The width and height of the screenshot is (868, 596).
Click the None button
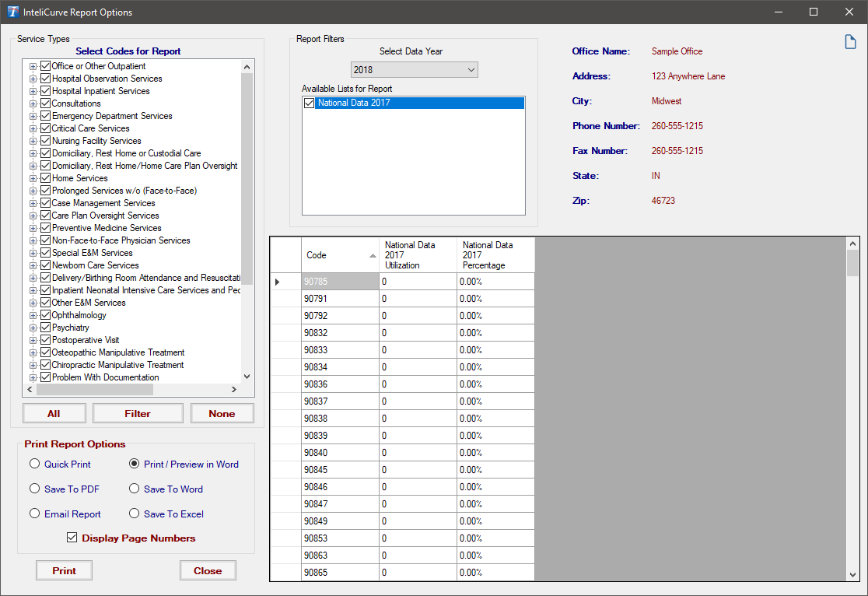pyautogui.click(x=222, y=414)
